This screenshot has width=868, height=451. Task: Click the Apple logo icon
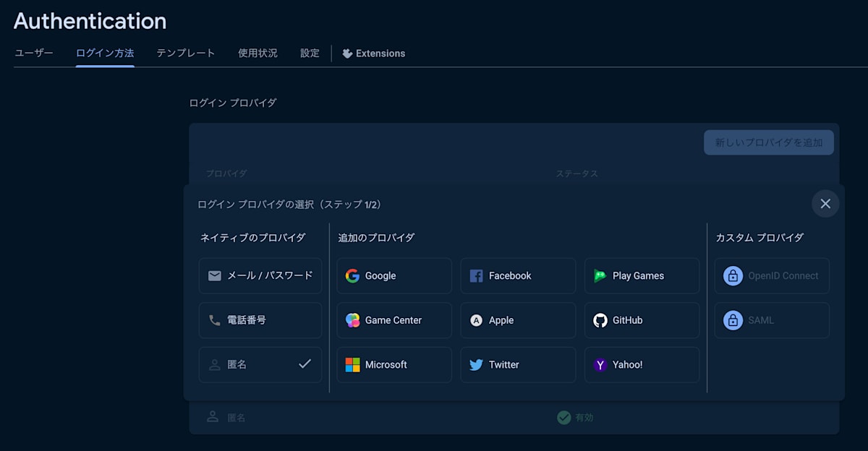coord(476,320)
